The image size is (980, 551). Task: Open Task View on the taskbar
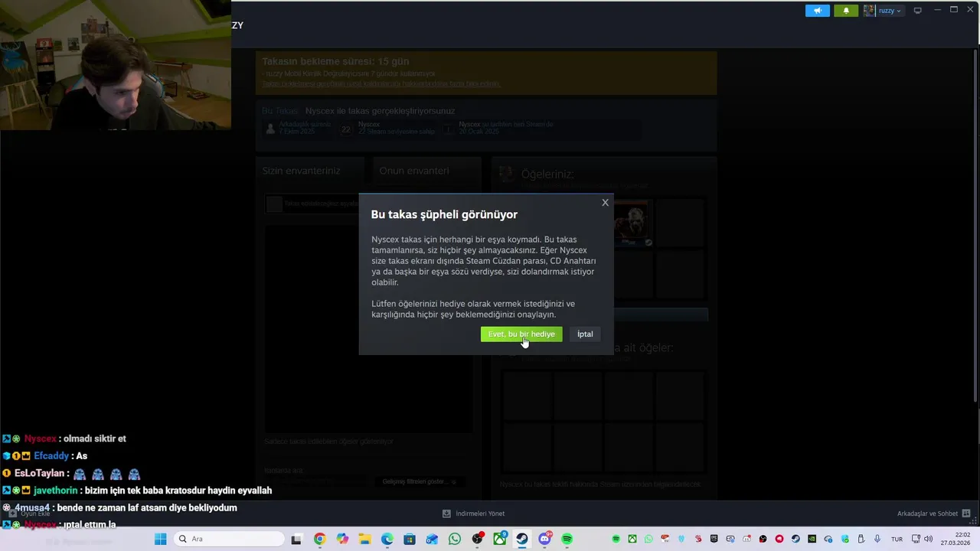[296, 539]
